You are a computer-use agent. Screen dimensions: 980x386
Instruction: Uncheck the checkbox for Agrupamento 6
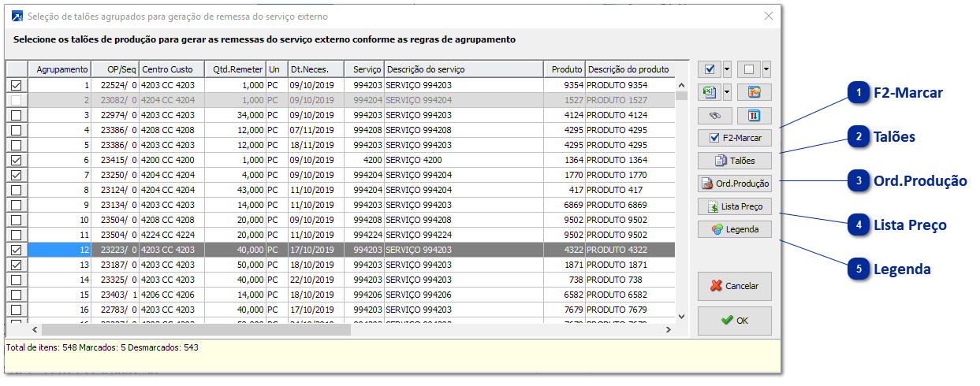click(17, 160)
